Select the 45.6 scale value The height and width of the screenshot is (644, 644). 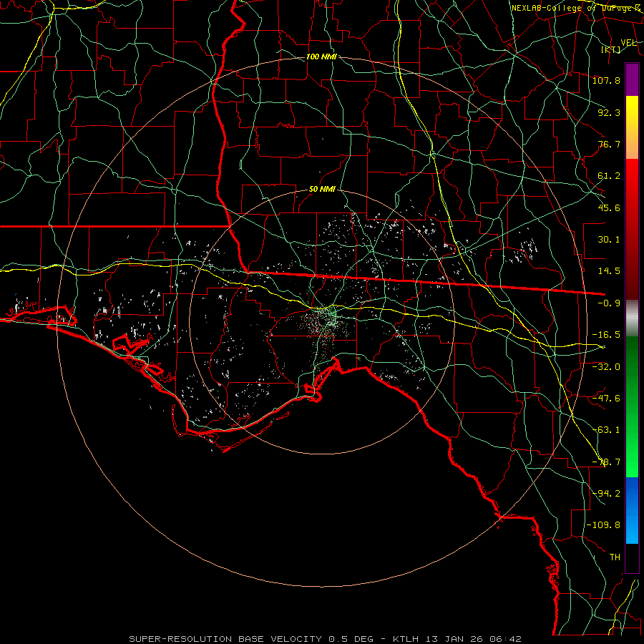[x=609, y=208]
